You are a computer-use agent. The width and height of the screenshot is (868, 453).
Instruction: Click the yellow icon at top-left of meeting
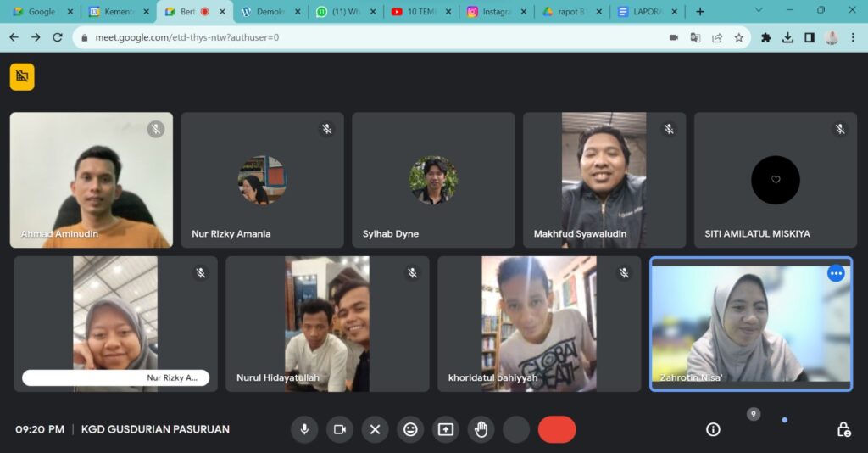click(22, 76)
